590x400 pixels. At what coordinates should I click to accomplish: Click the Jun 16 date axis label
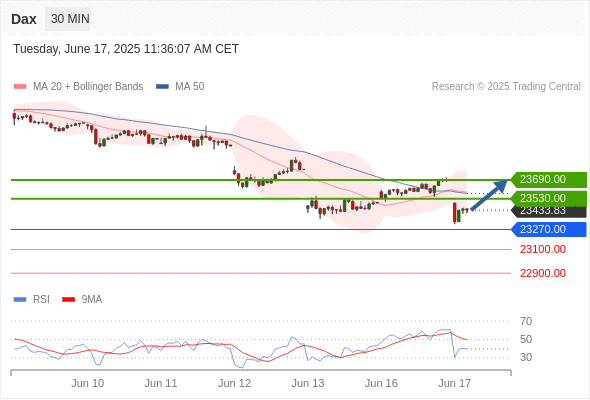(x=381, y=383)
